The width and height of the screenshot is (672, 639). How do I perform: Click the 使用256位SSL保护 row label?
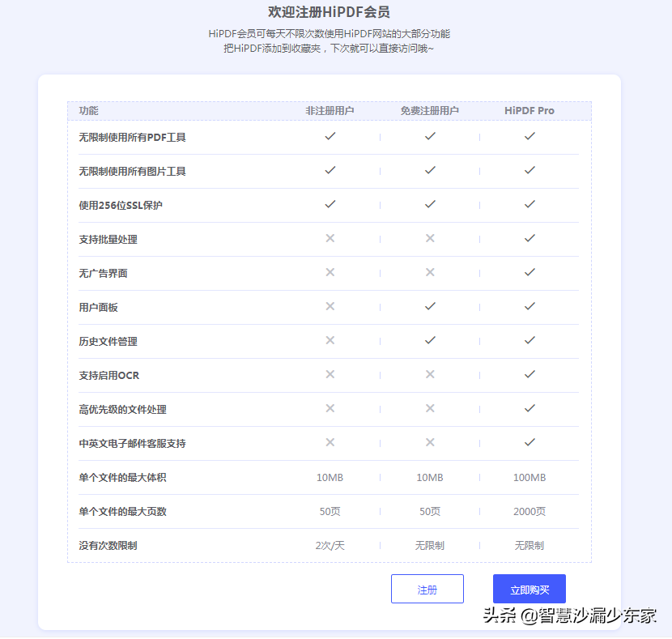[x=121, y=206]
